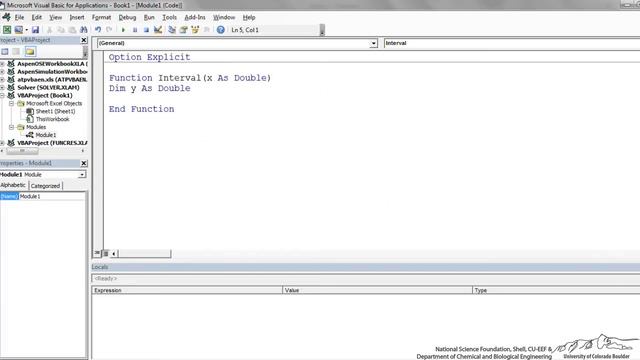This screenshot has width=640, height=360.
Task: Click the Paste icon in toolbar
Action: coord(72,30)
